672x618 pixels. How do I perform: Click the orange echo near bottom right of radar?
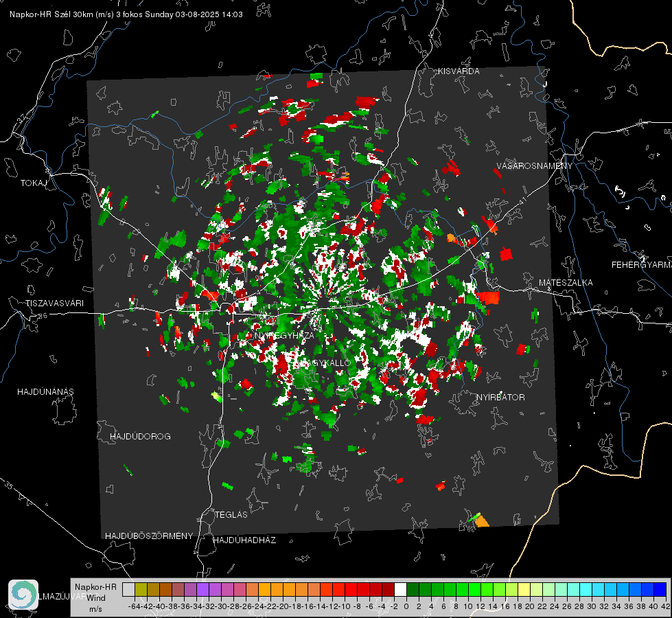(482, 521)
